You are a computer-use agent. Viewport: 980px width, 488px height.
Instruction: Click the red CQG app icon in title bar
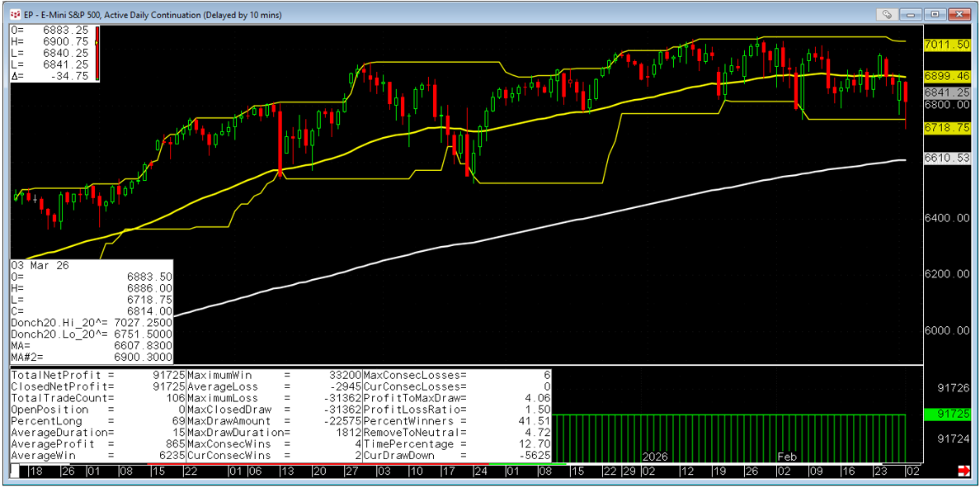pos(15,14)
